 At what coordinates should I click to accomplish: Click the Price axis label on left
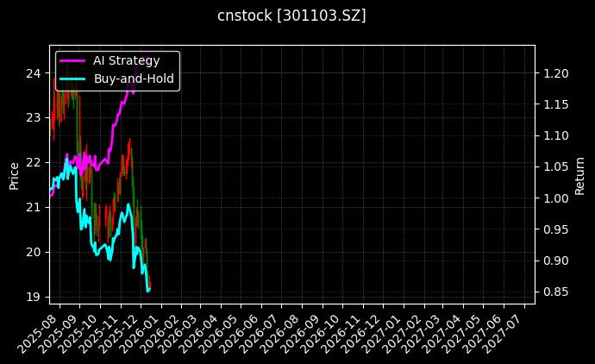click(14, 175)
